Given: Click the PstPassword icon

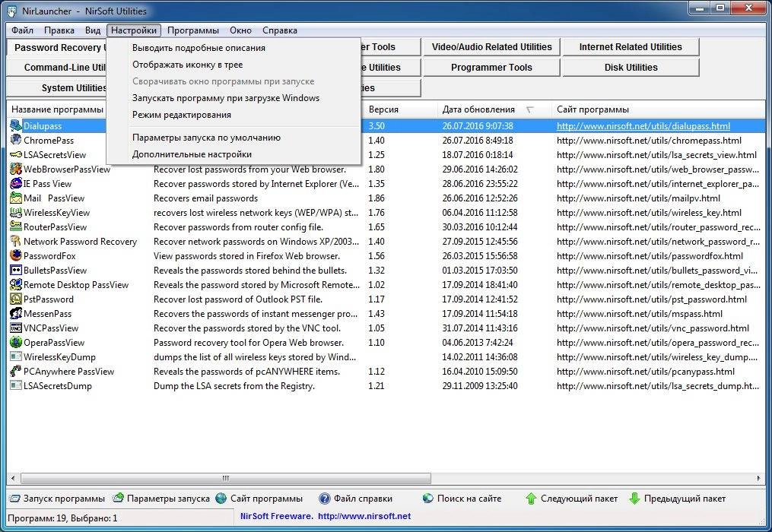Looking at the screenshot, I should [x=16, y=299].
